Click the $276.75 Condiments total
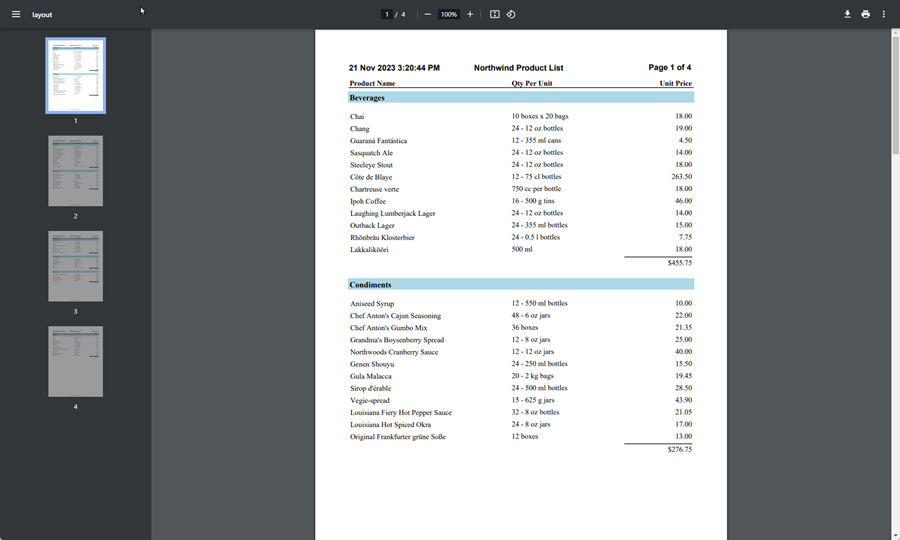Screen dimensions: 900x540 click(680, 449)
